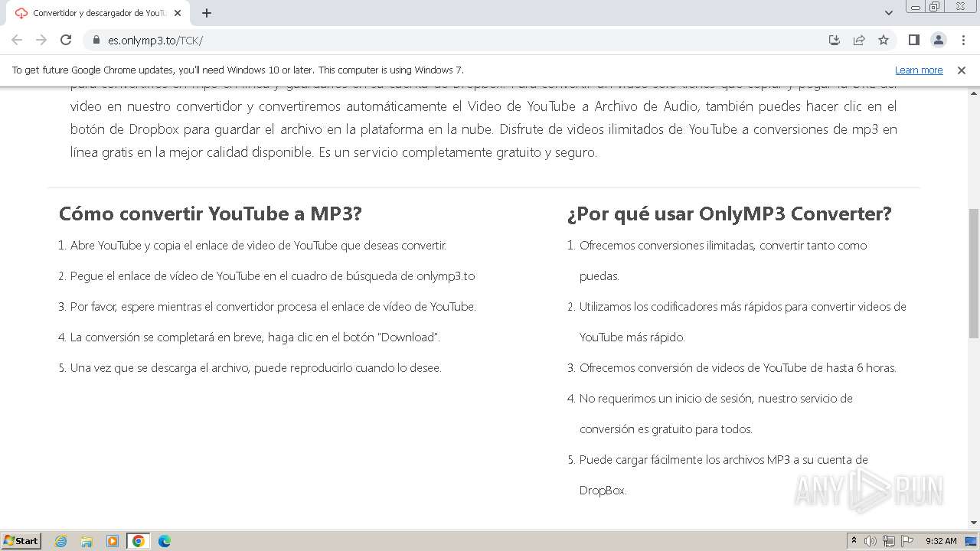Click the install app icon in address bar
The height and width of the screenshot is (551, 980).
tap(835, 40)
